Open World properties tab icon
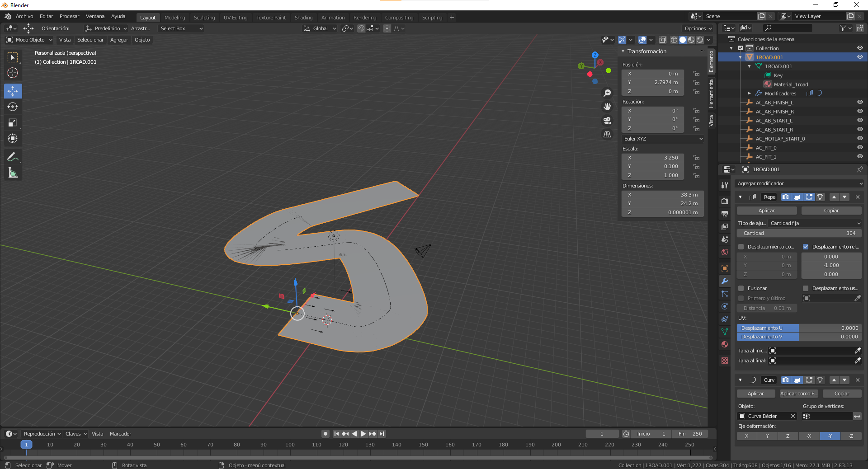Viewport: 868px width, 469px height. (x=725, y=252)
